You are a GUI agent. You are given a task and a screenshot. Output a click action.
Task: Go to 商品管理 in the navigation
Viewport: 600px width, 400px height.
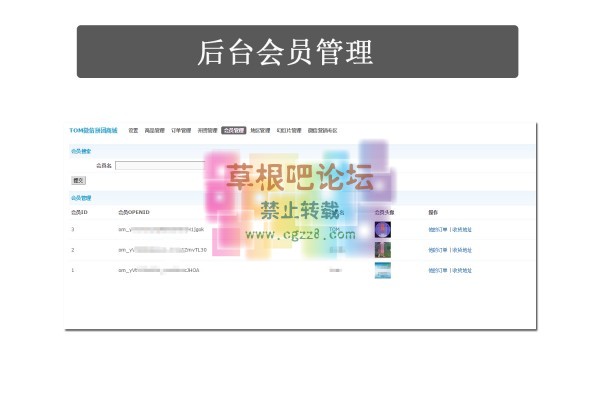(155, 131)
